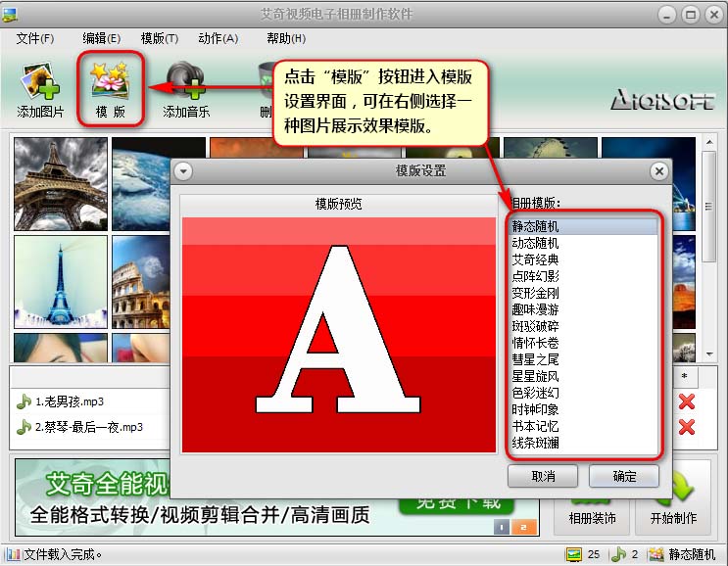
Task: Select the 情怀长卷 template
Action: 584,343
